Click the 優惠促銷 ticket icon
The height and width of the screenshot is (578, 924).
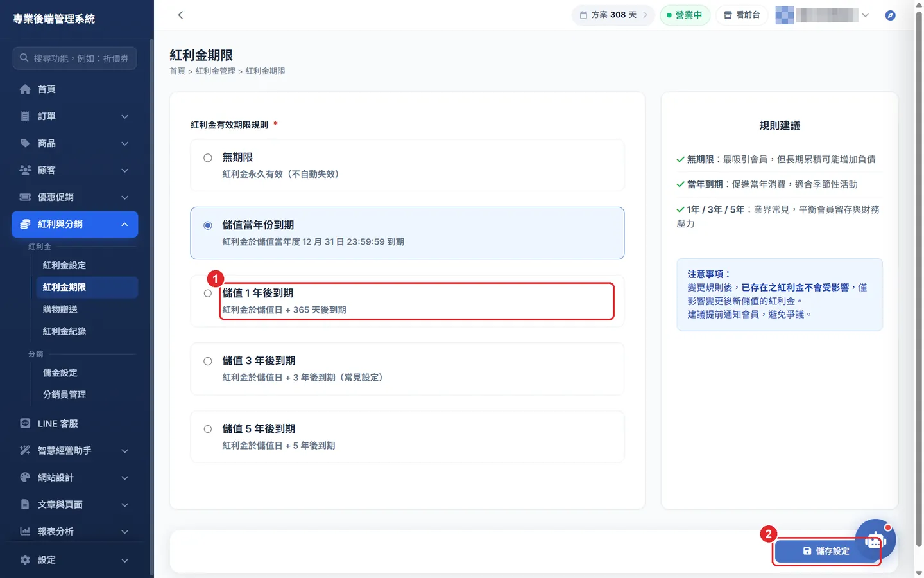click(x=25, y=197)
